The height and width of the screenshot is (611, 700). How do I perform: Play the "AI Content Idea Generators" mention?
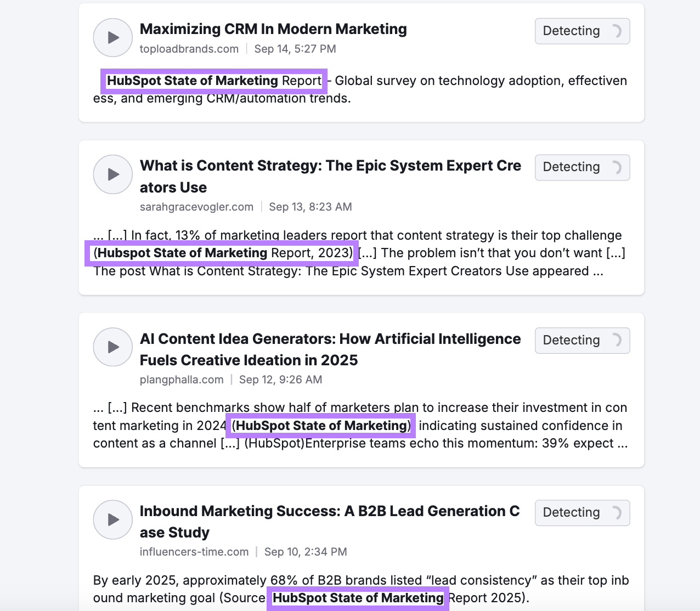point(112,347)
